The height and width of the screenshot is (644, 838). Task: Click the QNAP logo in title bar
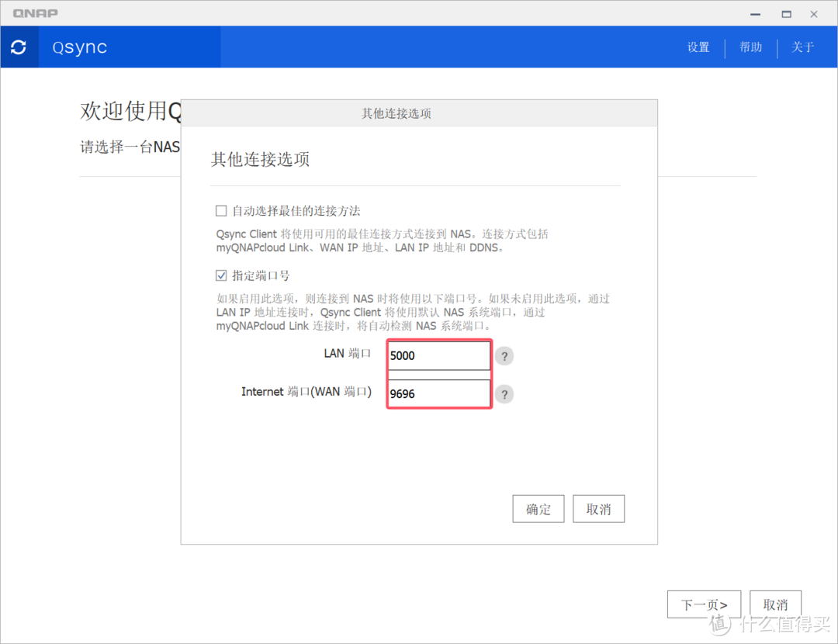[x=35, y=13]
